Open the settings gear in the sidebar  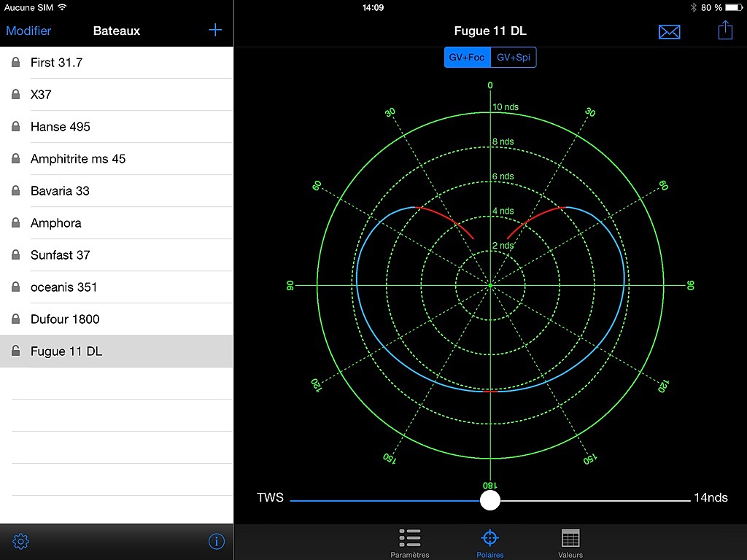(20, 542)
